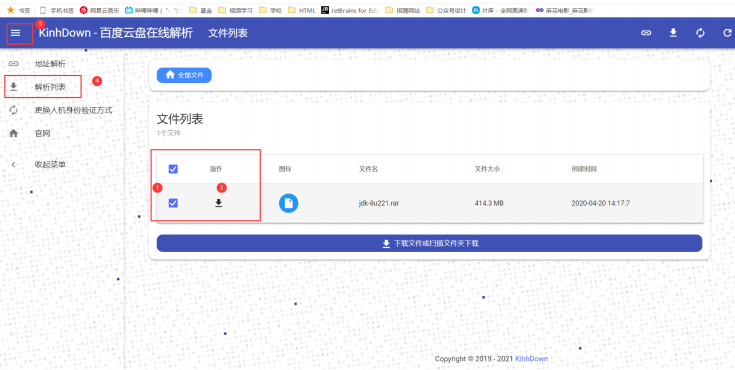Click the 文件名 column header
The image size is (735, 370).
[368, 169]
